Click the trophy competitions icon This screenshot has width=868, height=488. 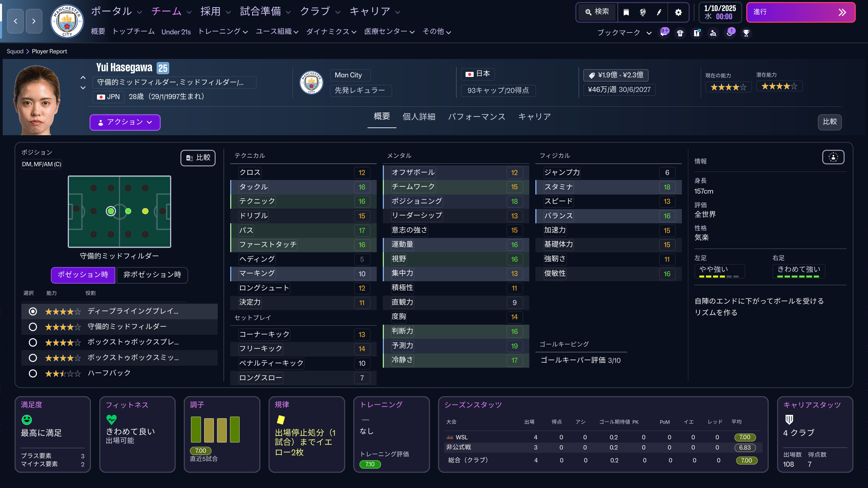click(x=746, y=33)
